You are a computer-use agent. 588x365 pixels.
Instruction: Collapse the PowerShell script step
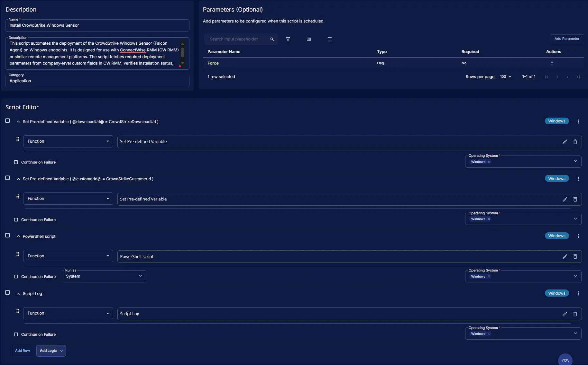18,236
